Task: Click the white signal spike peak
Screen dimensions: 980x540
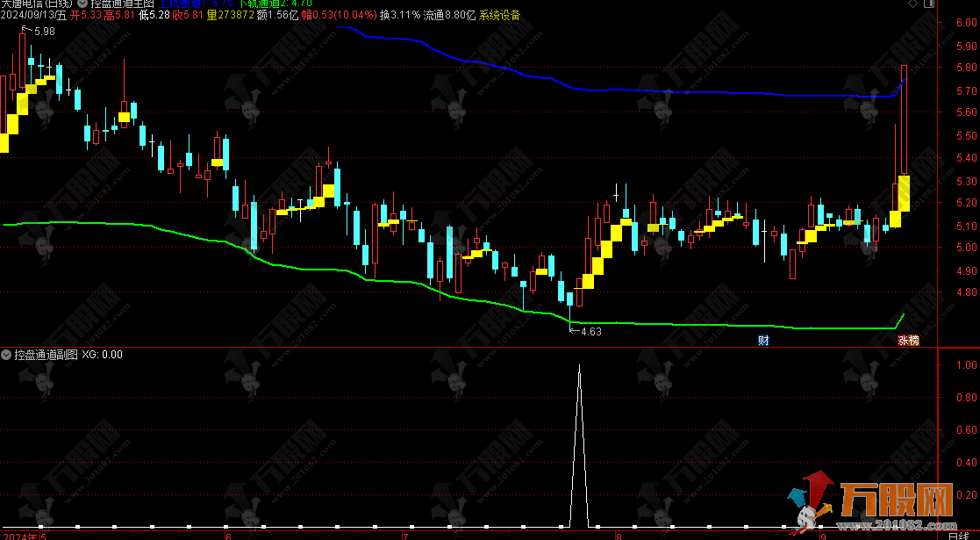Action: pos(579,367)
